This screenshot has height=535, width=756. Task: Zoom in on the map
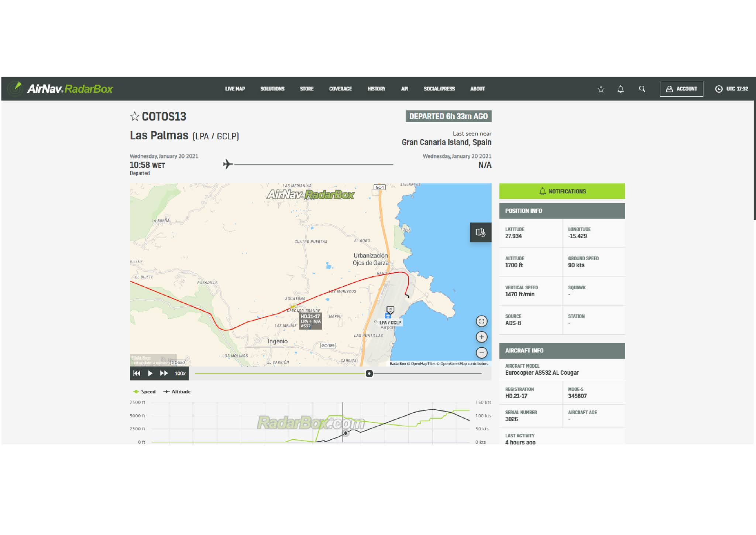(x=481, y=337)
